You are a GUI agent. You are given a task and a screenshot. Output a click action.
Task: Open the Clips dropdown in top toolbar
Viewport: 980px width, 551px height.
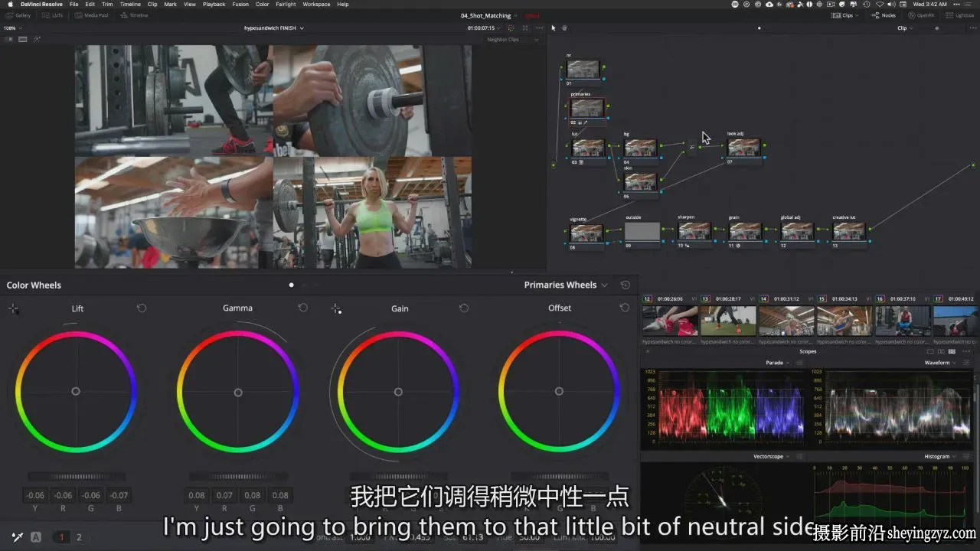pyautogui.click(x=846, y=15)
